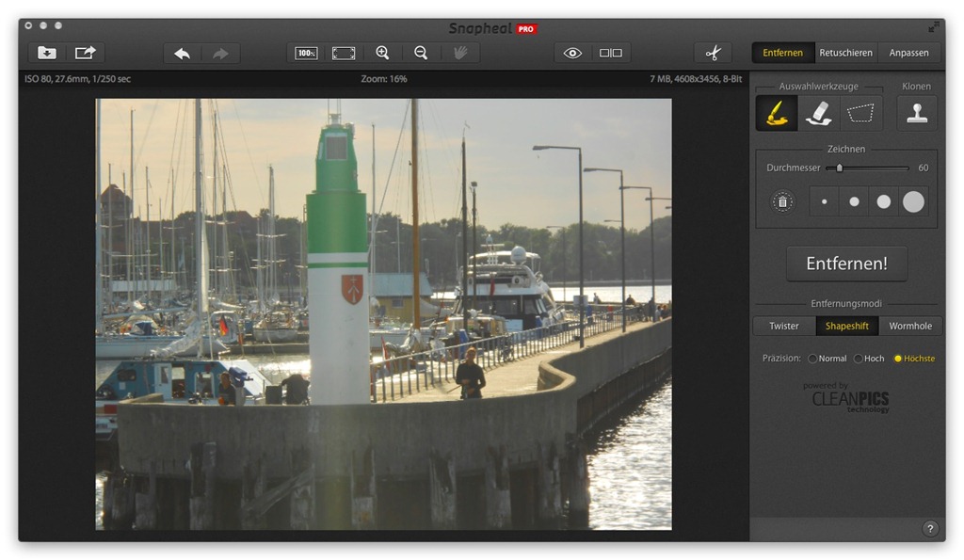Adjust the Durchmesser slider
The width and height of the screenshot is (964, 560).
840,168
